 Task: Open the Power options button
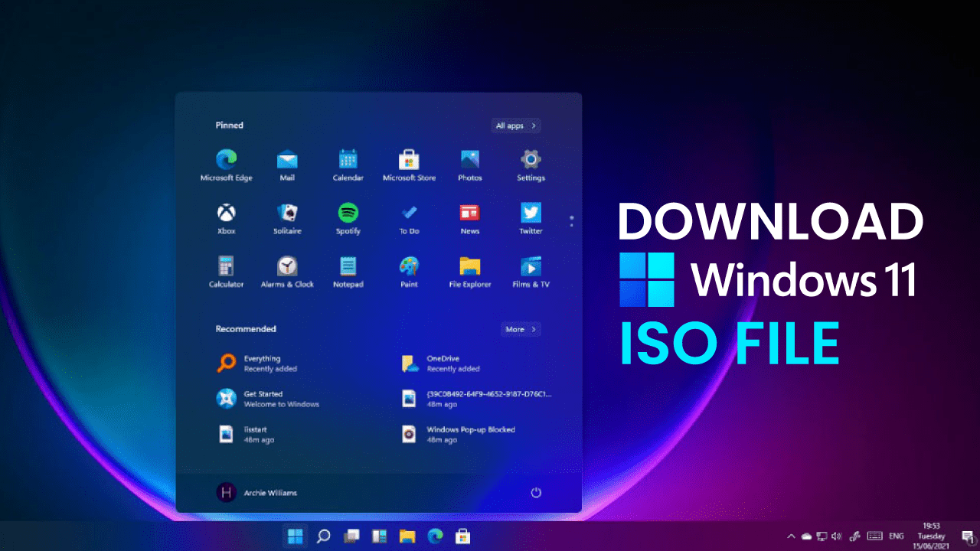pyautogui.click(x=536, y=493)
